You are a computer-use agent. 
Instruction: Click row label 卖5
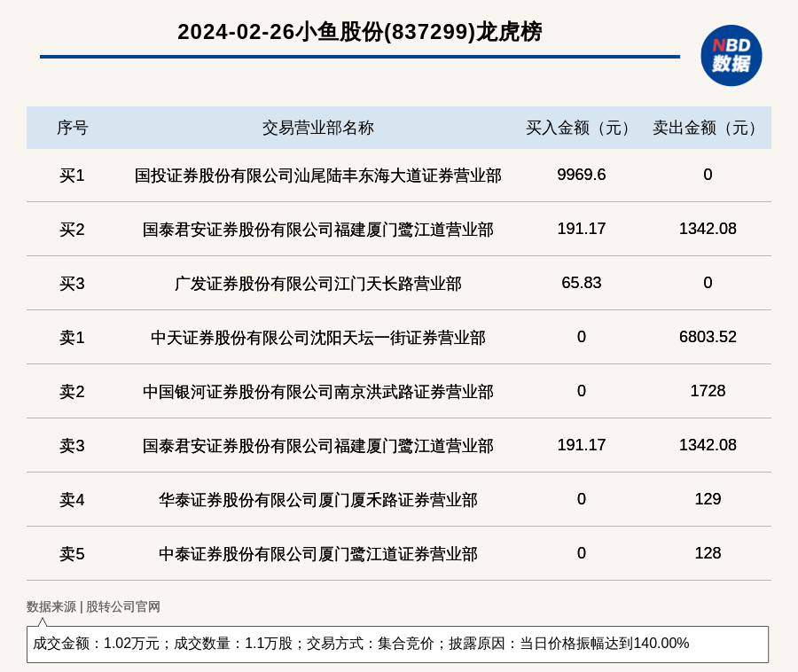pos(73,553)
